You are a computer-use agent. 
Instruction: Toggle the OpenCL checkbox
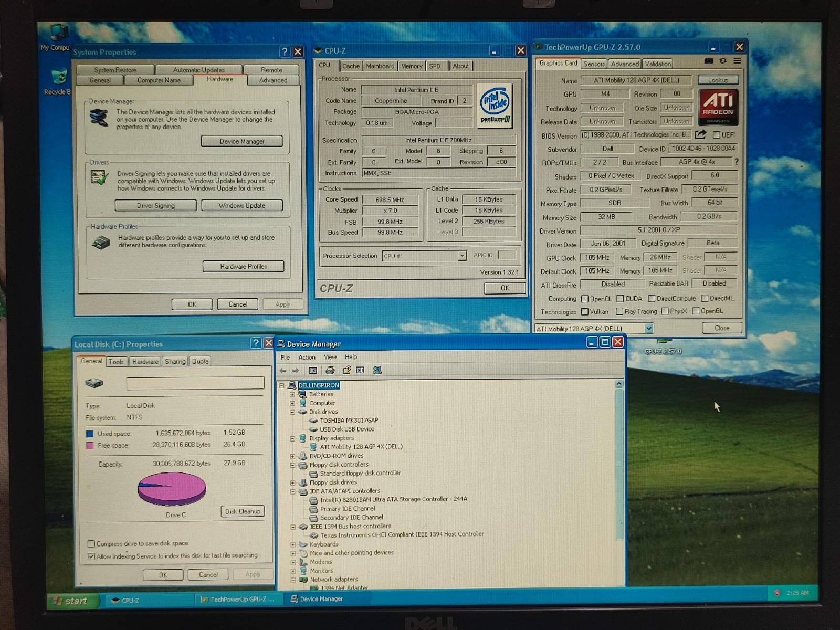point(585,299)
